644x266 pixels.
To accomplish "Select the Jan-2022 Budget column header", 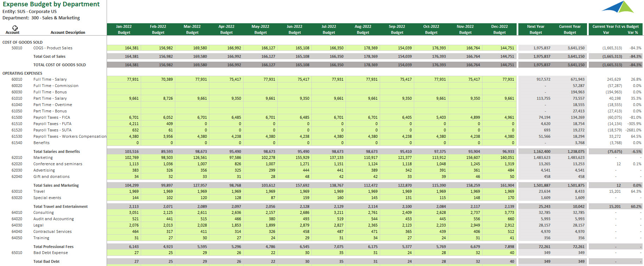I will click(x=124, y=29).
